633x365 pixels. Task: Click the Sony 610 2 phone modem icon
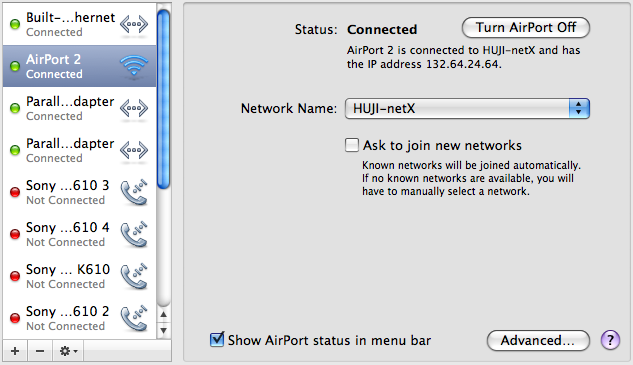pyautogui.click(x=134, y=318)
